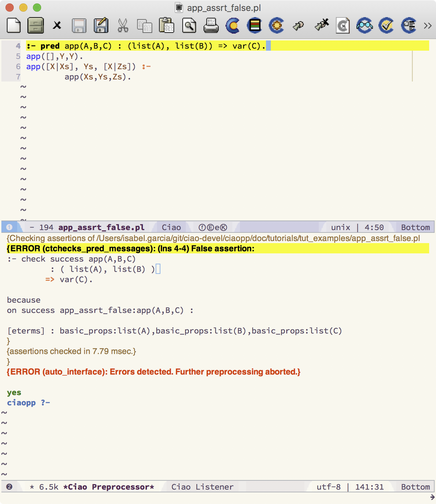Image resolution: width=436 pixels, height=504 pixels.
Task: Click the magnifier search icon
Action: click(189, 26)
